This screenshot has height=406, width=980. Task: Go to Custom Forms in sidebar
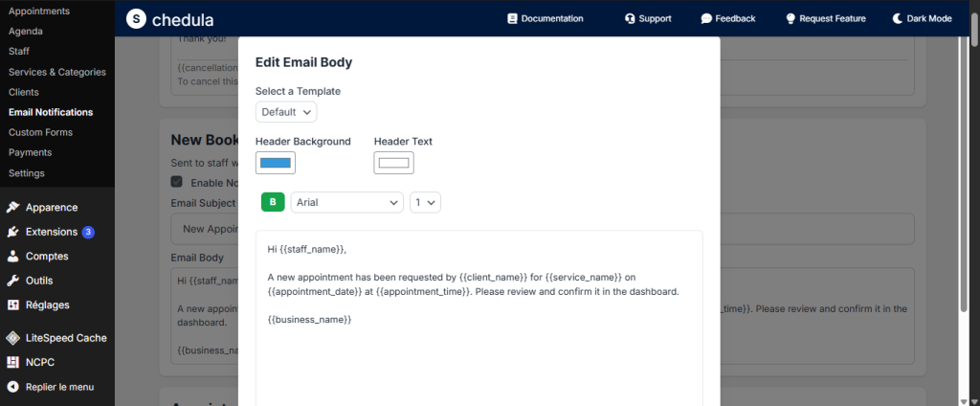click(40, 132)
